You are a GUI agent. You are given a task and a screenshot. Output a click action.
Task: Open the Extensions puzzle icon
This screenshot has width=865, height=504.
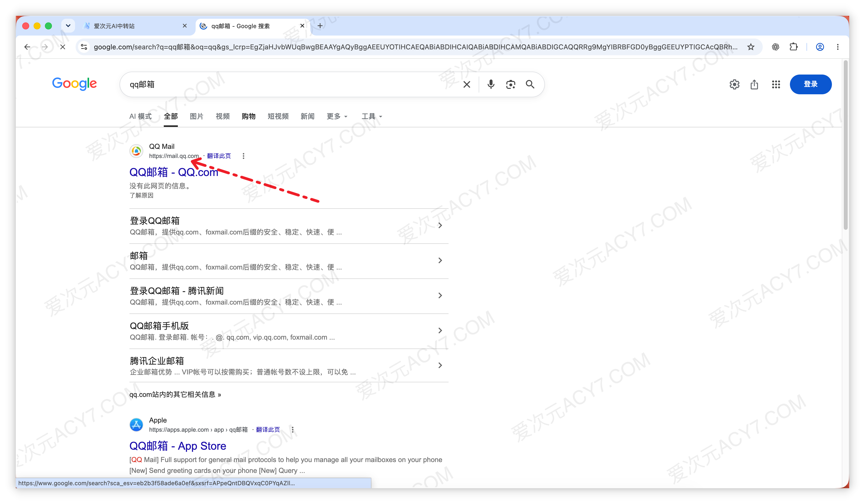(793, 47)
